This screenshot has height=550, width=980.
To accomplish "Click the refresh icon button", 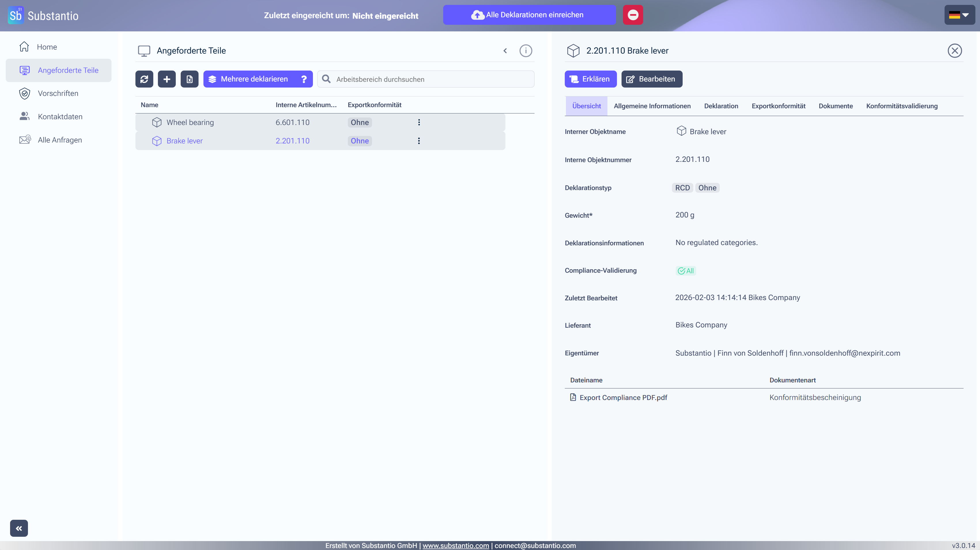I will coord(144,79).
